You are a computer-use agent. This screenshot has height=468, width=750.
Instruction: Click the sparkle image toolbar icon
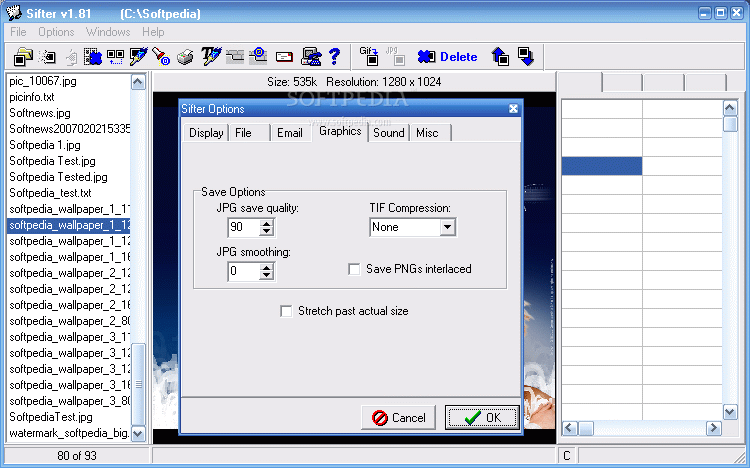pyautogui.click(x=47, y=57)
